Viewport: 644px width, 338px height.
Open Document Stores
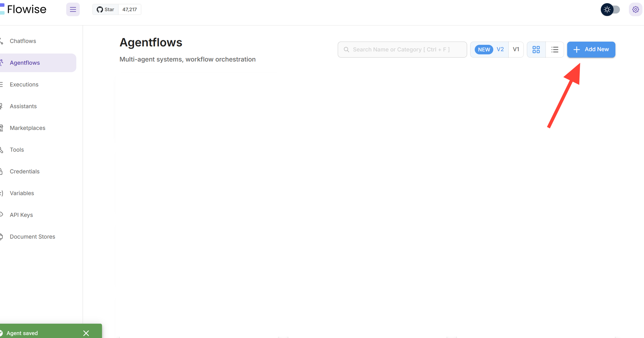coord(32,237)
